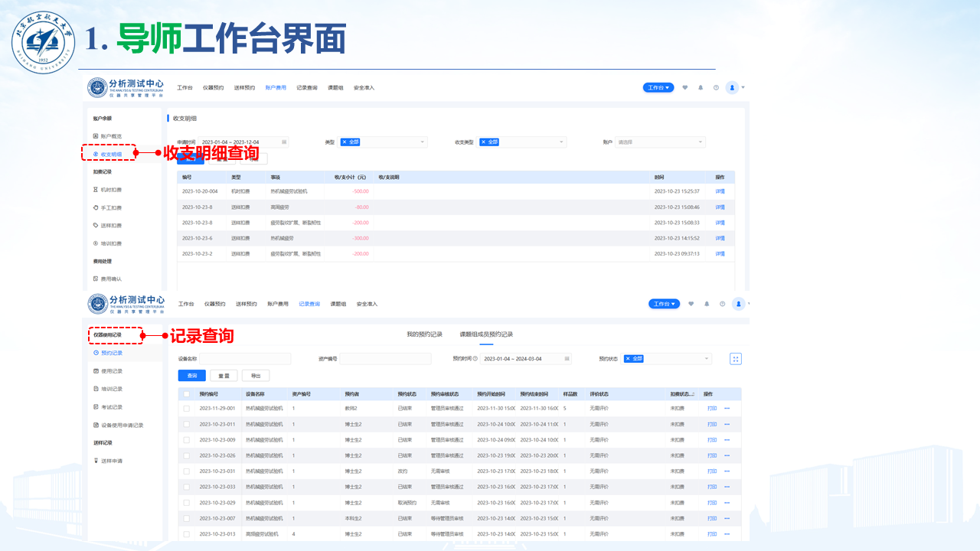Click the 设备名称 input field
The width and height of the screenshot is (980, 551).
(x=245, y=359)
